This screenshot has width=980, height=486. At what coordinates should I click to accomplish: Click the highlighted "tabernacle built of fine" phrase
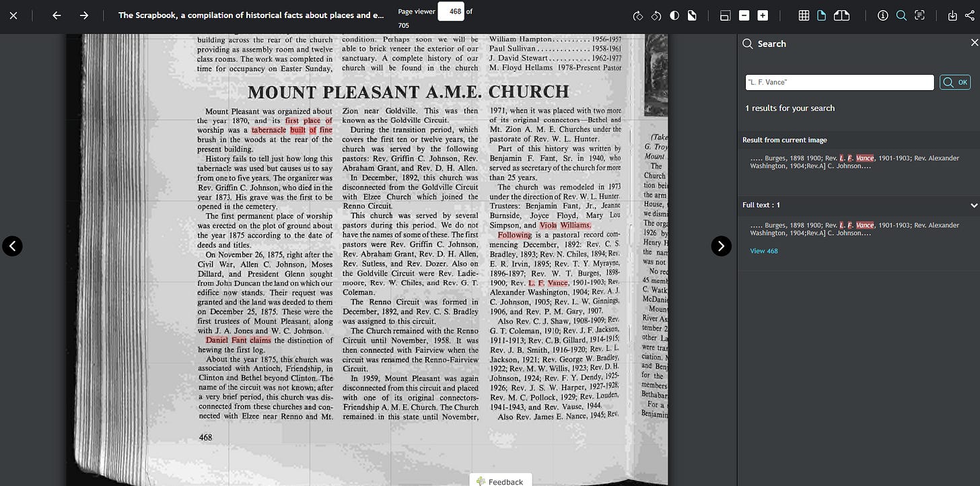coord(292,130)
